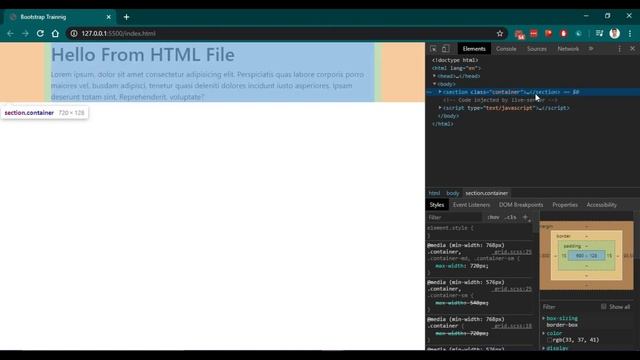
Task: Switch to the Console tab
Action: (506, 49)
